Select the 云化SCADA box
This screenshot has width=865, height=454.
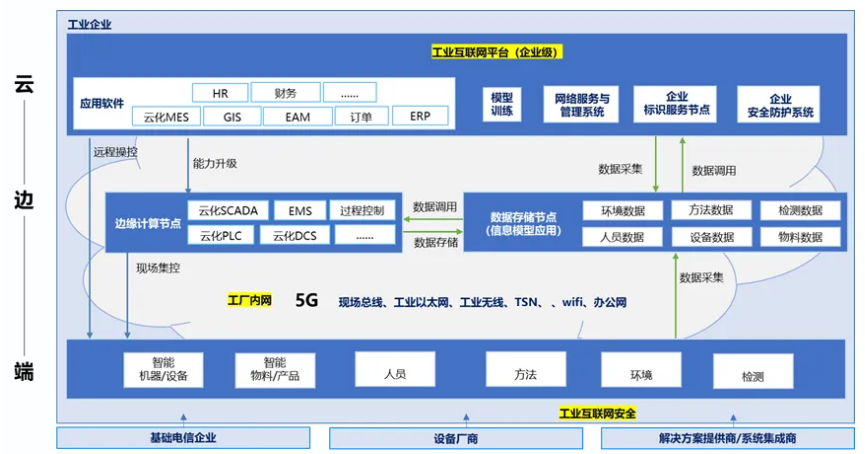coord(228,210)
